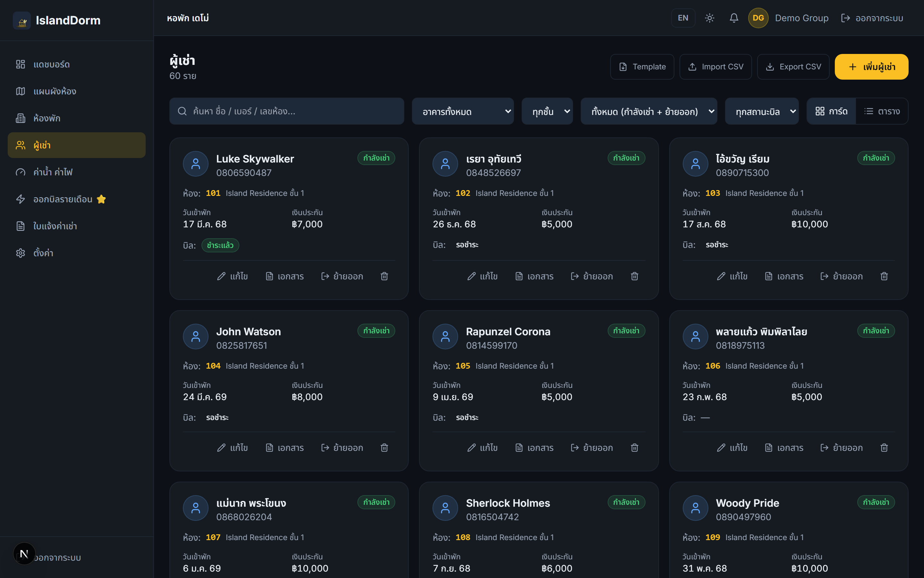Open ตั้งค่า settings in sidebar

coord(76,253)
